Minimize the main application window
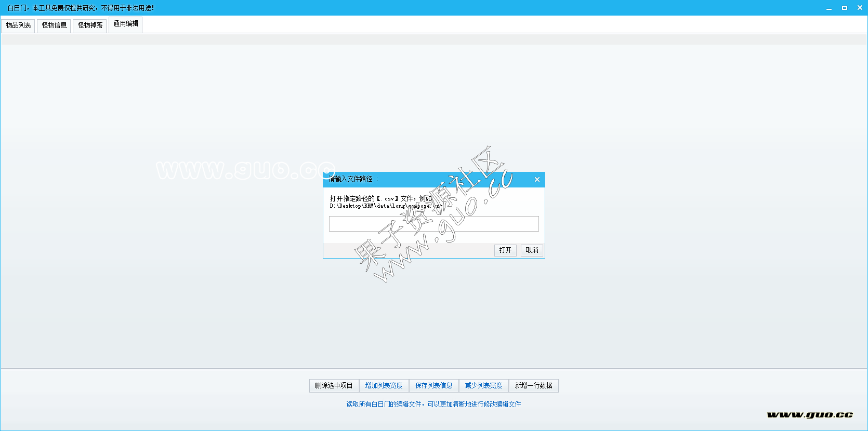The height and width of the screenshot is (431, 868). 829,8
